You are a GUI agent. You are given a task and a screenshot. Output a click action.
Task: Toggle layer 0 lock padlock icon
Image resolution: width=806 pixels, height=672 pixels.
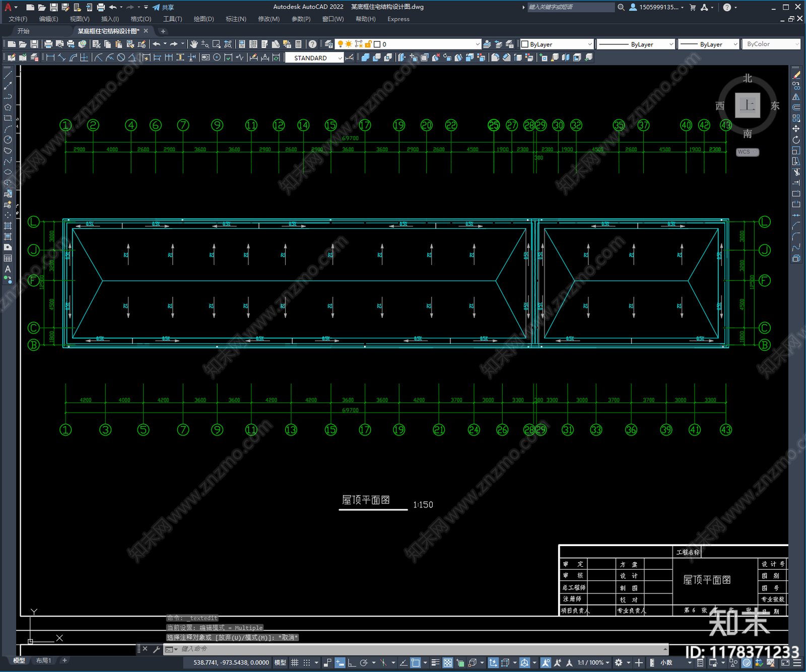pos(368,44)
